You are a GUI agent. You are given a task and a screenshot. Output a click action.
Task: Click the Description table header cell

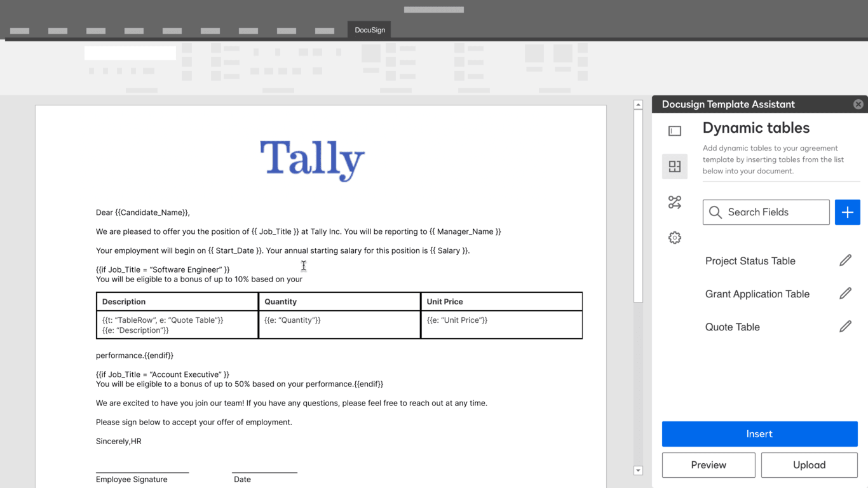click(177, 302)
